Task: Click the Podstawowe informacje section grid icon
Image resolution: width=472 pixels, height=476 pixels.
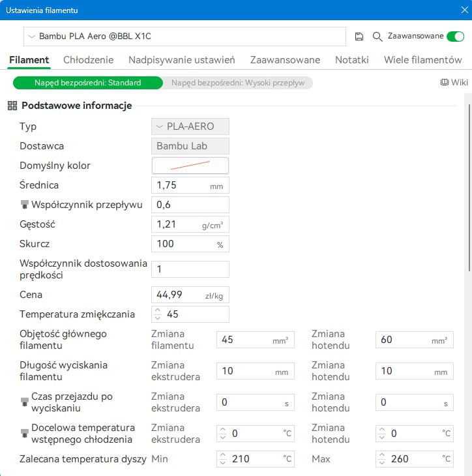Action: pos(12,106)
